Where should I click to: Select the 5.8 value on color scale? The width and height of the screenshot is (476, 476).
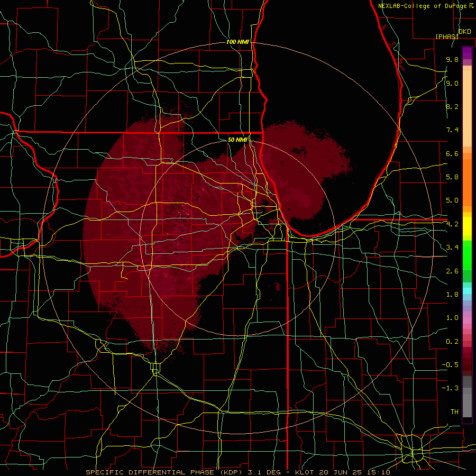pyautogui.click(x=452, y=177)
